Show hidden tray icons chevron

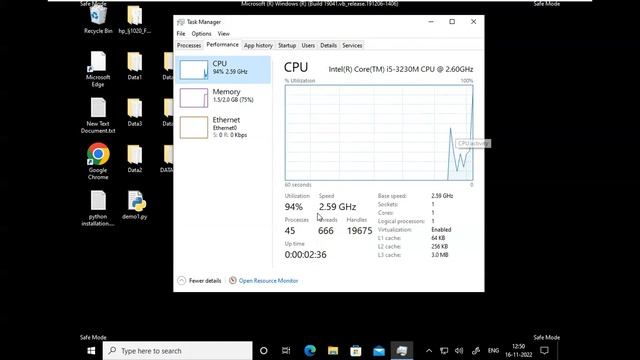click(x=429, y=351)
